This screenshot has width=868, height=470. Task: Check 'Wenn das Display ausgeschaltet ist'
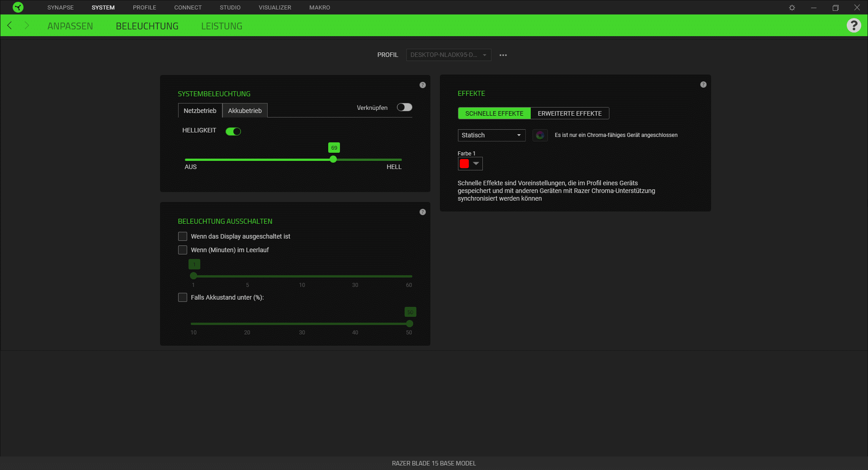pyautogui.click(x=183, y=236)
